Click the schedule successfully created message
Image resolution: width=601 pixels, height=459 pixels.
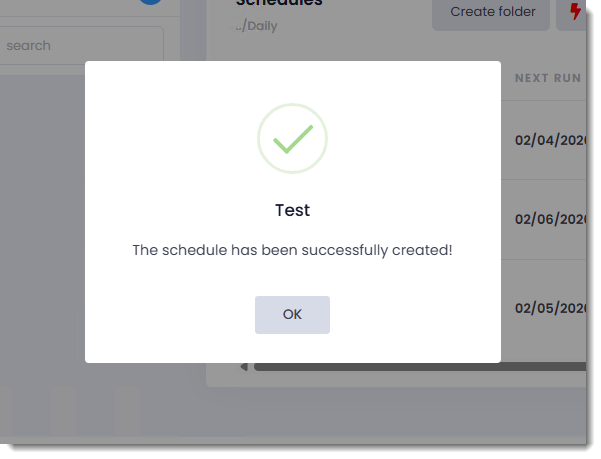click(292, 249)
